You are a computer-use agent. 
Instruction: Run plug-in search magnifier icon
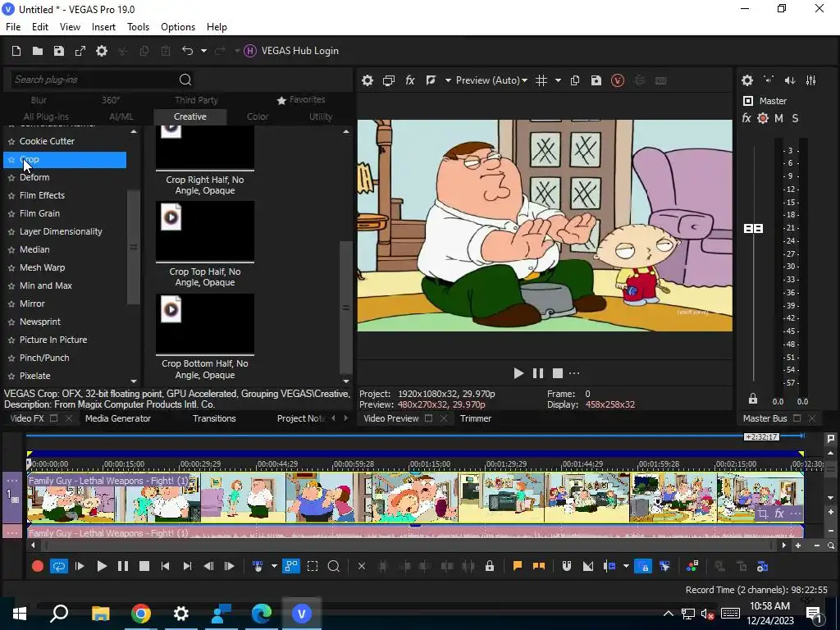click(185, 80)
